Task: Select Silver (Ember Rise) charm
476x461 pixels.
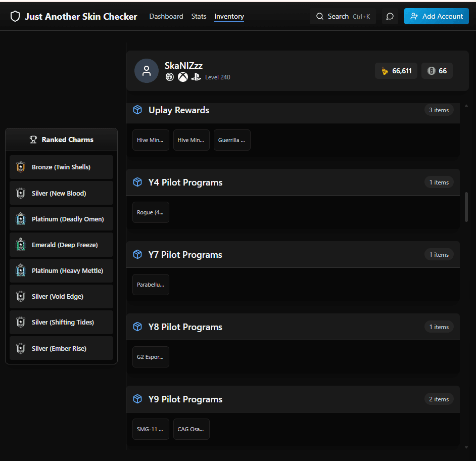Action: pos(61,348)
